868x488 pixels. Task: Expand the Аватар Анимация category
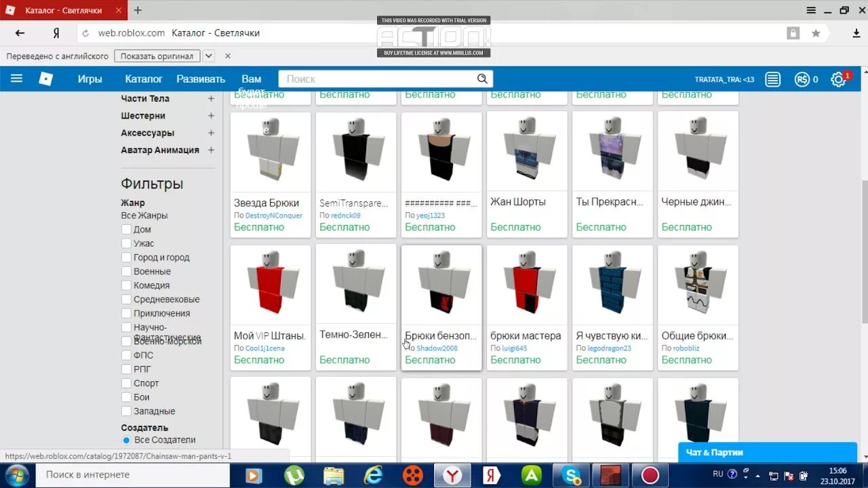[211, 150]
